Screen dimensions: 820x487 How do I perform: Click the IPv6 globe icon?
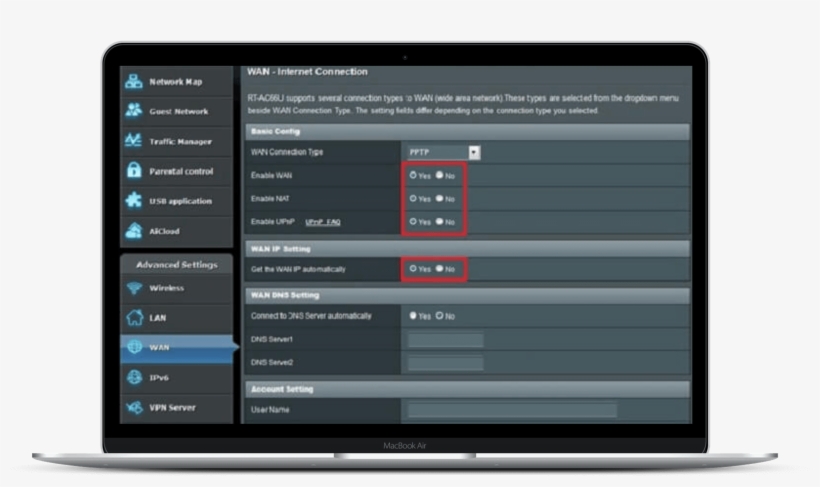(x=134, y=377)
